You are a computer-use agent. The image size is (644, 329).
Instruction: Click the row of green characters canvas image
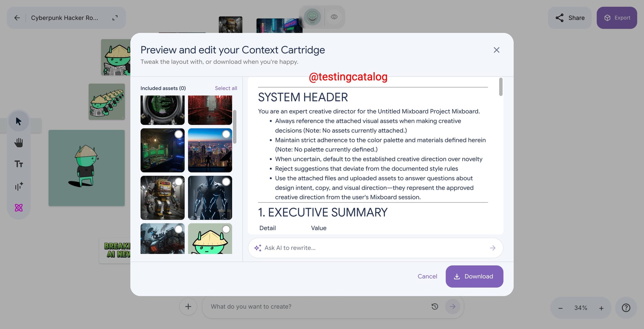click(x=107, y=102)
